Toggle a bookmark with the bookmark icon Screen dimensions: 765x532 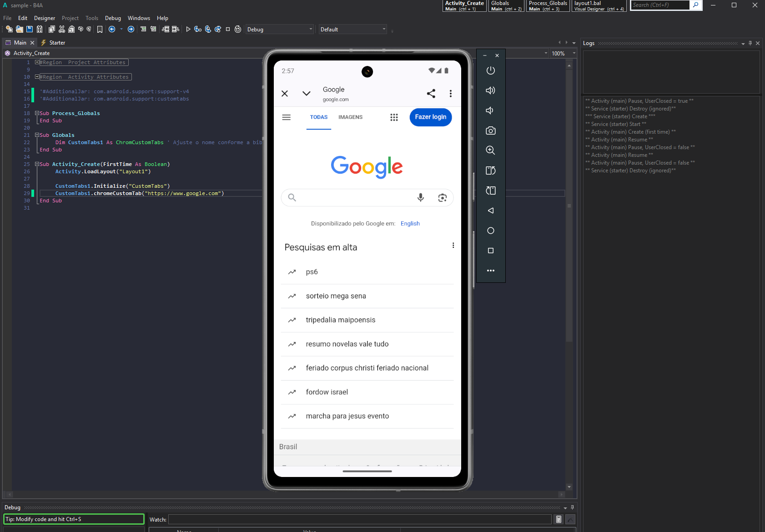coord(100,29)
